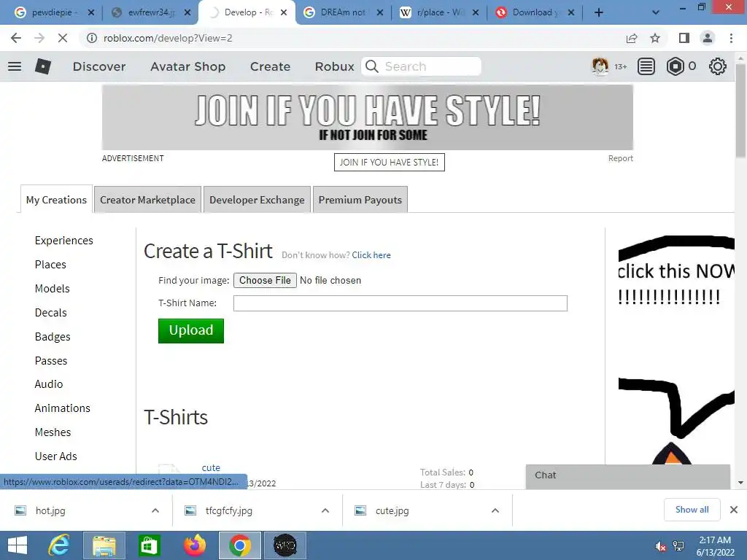
Task: Open the Chrome three-dot menu
Action: pyautogui.click(x=731, y=38)
